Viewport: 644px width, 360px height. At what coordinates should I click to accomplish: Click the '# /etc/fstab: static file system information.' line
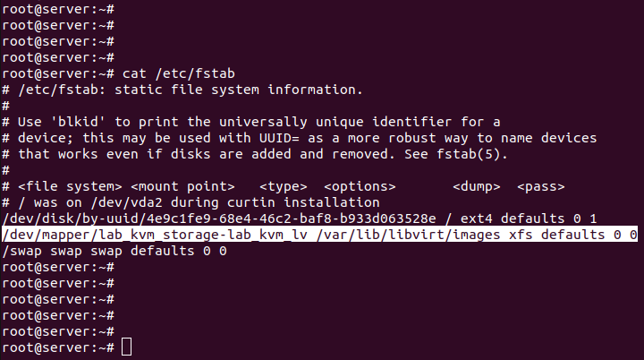(x=182, y=90)
